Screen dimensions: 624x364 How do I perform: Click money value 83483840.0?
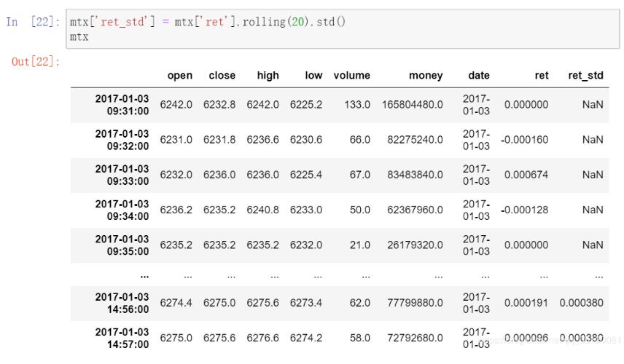coord(415,175)
